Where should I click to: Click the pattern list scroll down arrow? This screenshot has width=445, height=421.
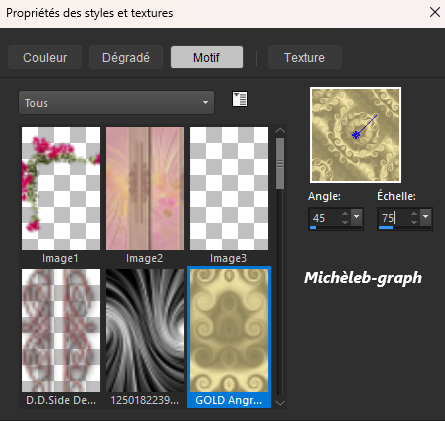click(x=280, y=403)
